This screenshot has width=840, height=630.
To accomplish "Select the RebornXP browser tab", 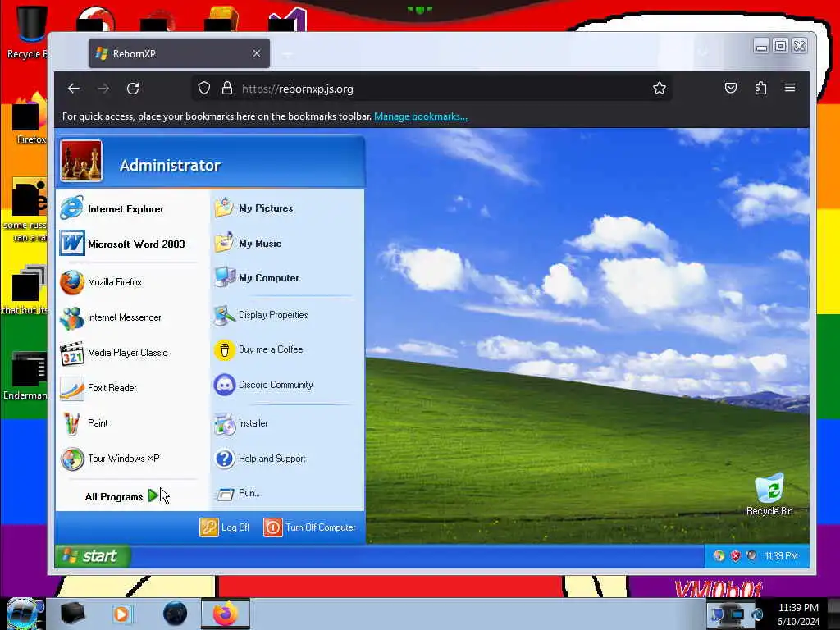I will point(179,53).
